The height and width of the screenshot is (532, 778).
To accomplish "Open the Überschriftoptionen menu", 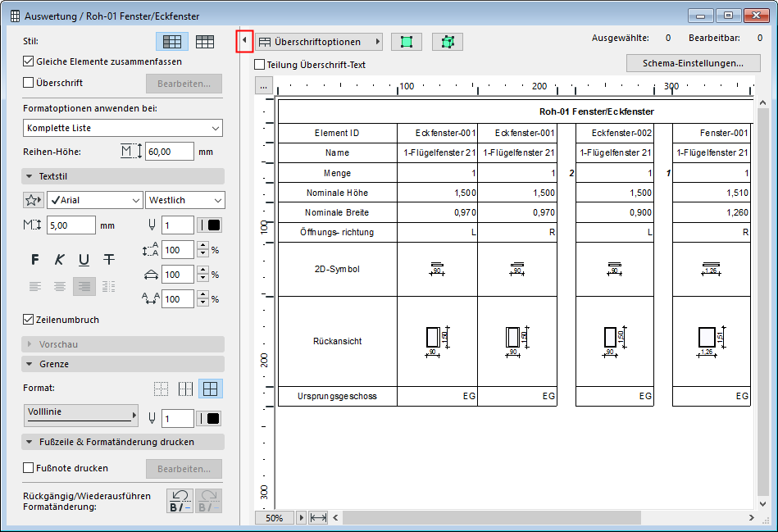I will [x=319, y=42].
